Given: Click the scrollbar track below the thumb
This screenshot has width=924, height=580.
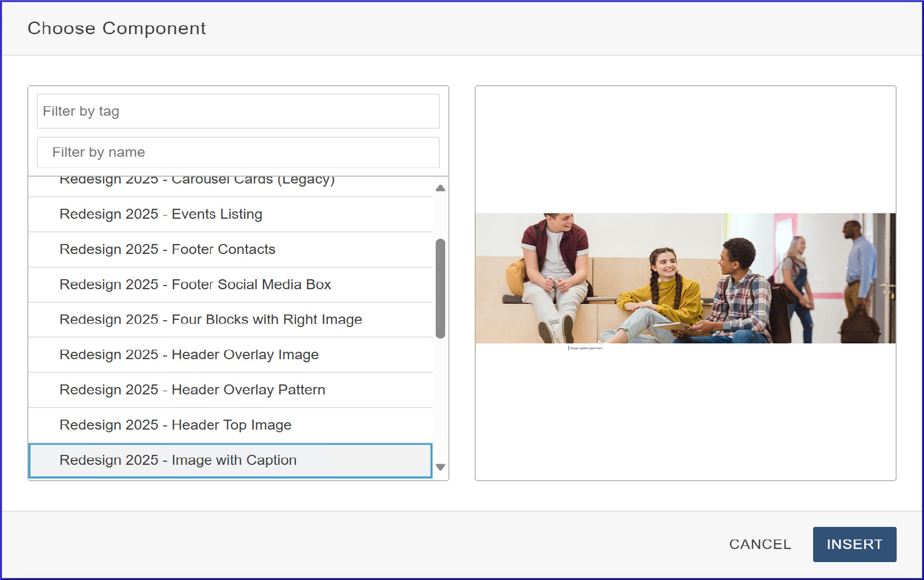Looking at the screenshot, I should pos(440,400).
